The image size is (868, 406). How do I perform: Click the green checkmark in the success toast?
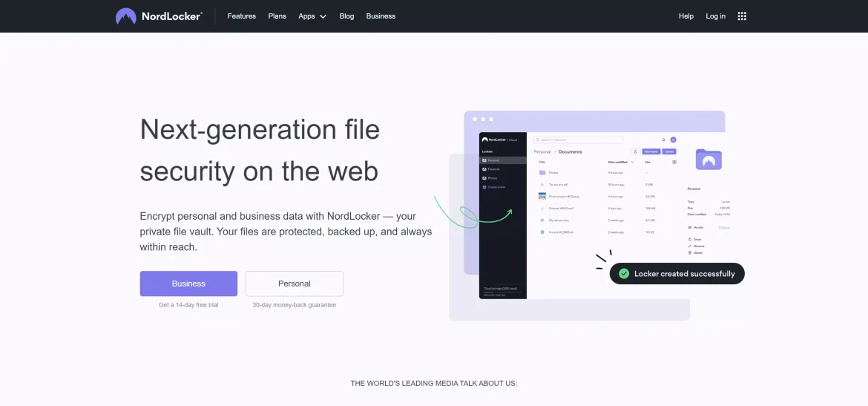coord(624,274)
